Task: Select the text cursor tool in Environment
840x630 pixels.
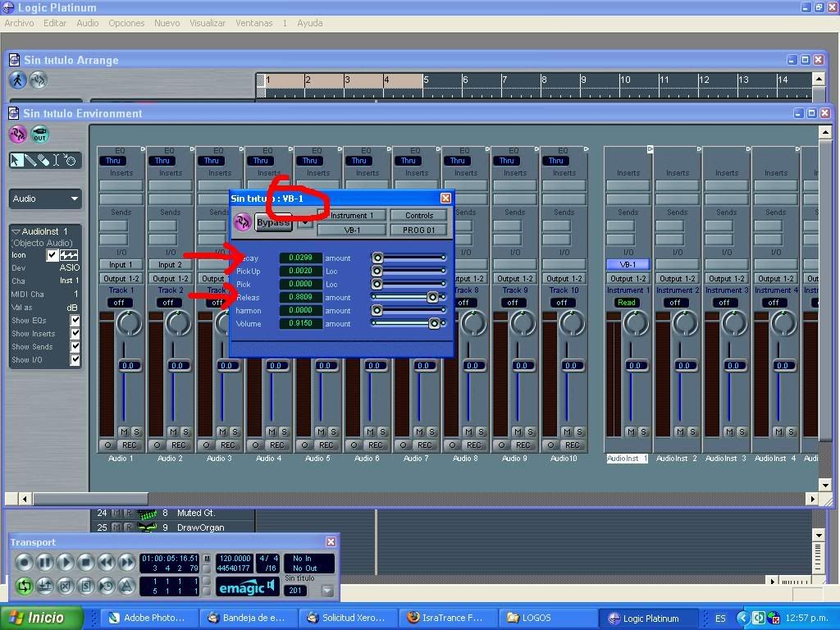Action: tap(56, 160)
